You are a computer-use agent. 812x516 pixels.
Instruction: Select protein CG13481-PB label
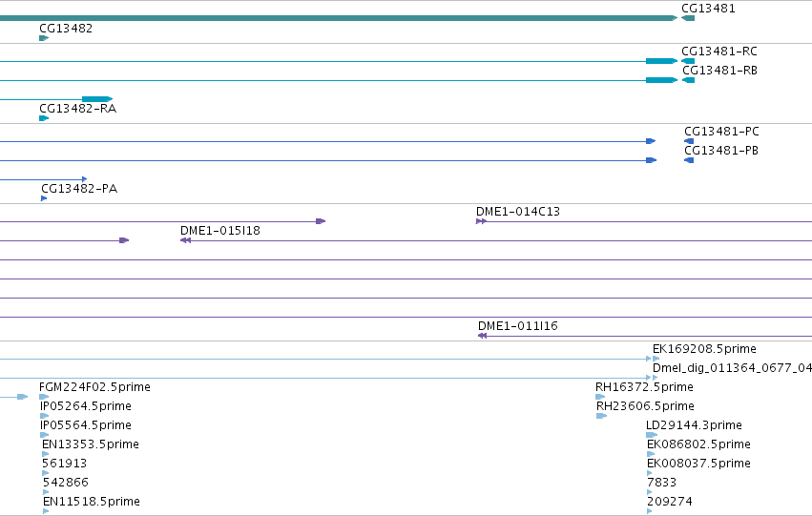pyautogui.click(x=721, y=151)
